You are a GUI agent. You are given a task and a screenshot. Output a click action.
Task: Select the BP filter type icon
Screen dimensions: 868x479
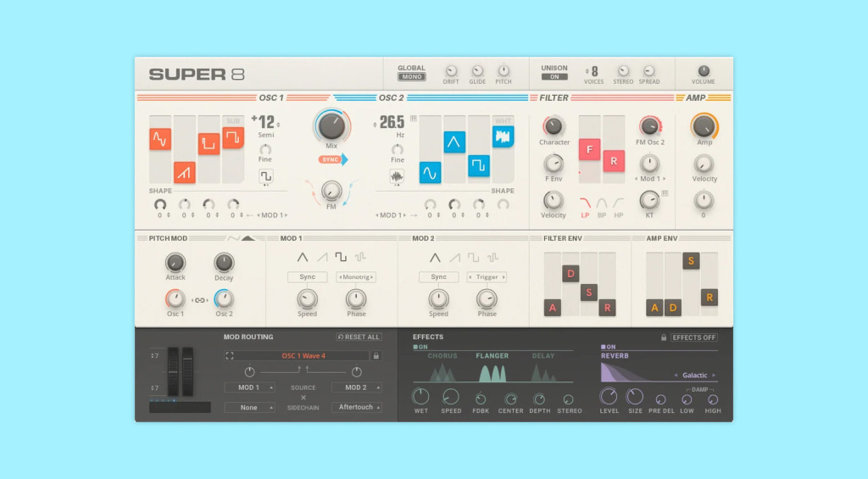tap(602, 203)
